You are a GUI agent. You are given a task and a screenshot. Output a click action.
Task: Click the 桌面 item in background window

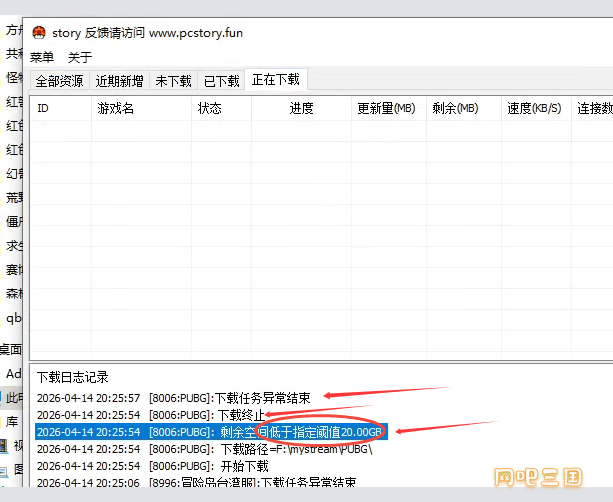(x=11, y=349)
